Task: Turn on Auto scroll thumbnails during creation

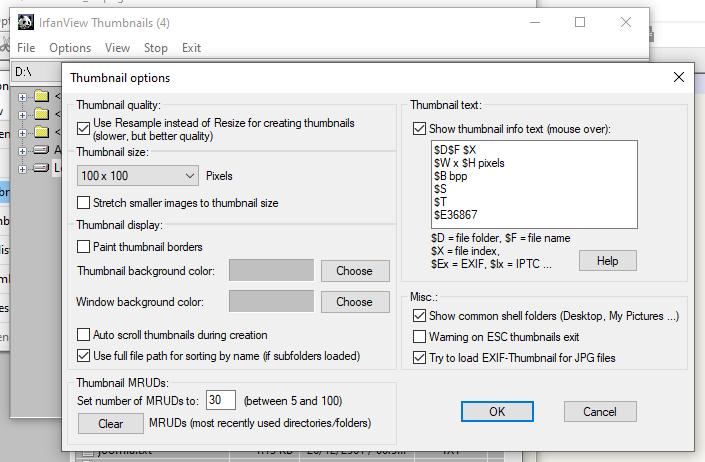Action: (x=84, y=335)
